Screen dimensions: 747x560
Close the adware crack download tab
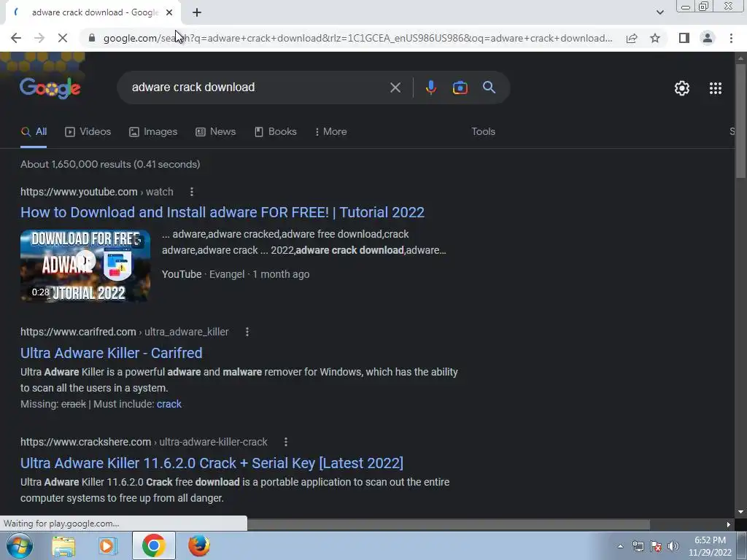169,13
